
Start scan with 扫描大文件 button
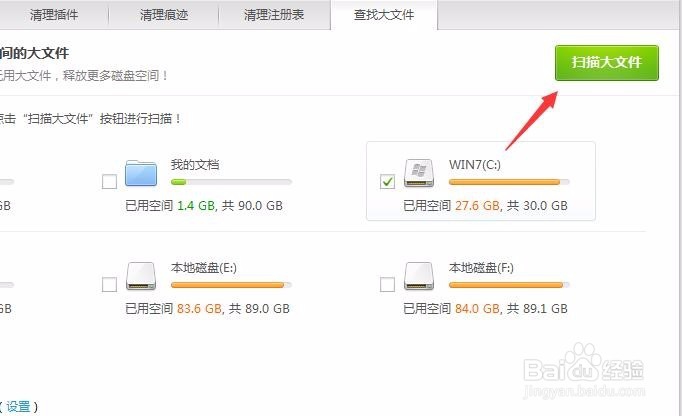pyautogui.click(x=607, y=63)
